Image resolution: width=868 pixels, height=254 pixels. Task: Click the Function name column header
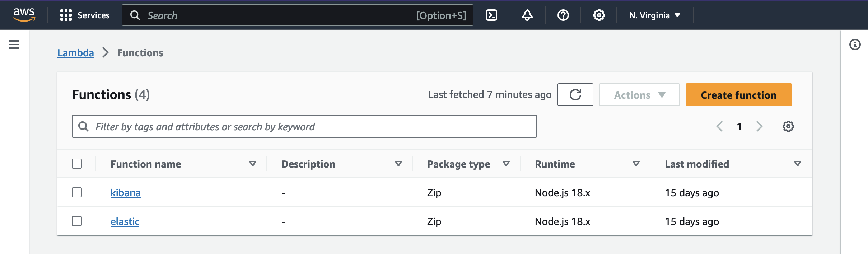pos(146,164)
